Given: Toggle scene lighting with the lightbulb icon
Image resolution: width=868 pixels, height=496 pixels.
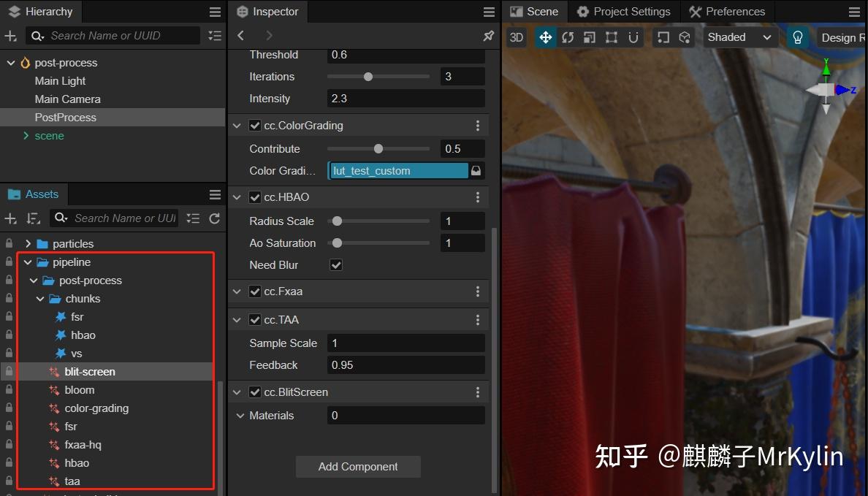Looking at the screenshot, I should (x=797, y=37).
